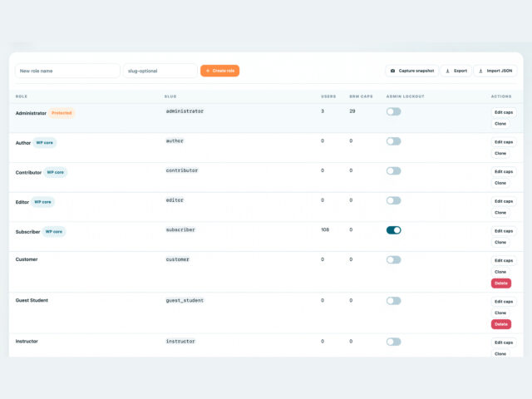
Task: Click the WP core badge on Contributor
Action: (x=56, y=172)
